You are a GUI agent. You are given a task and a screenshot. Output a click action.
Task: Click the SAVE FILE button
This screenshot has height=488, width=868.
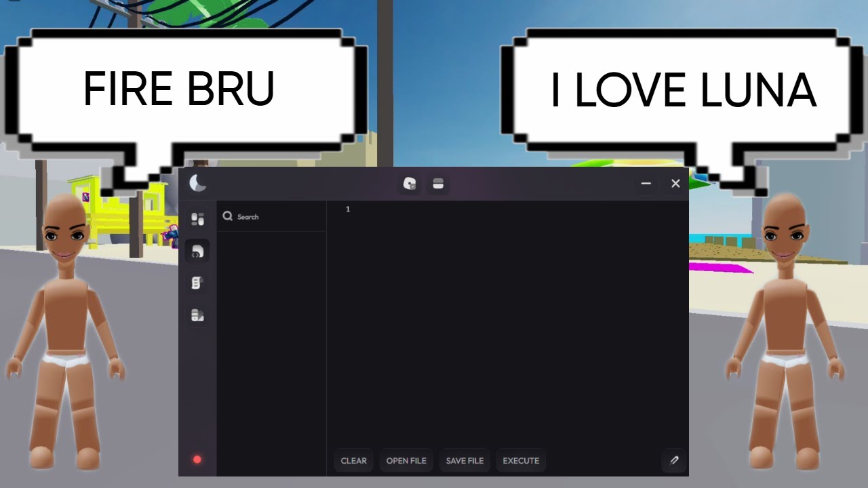tap(465, 460)
